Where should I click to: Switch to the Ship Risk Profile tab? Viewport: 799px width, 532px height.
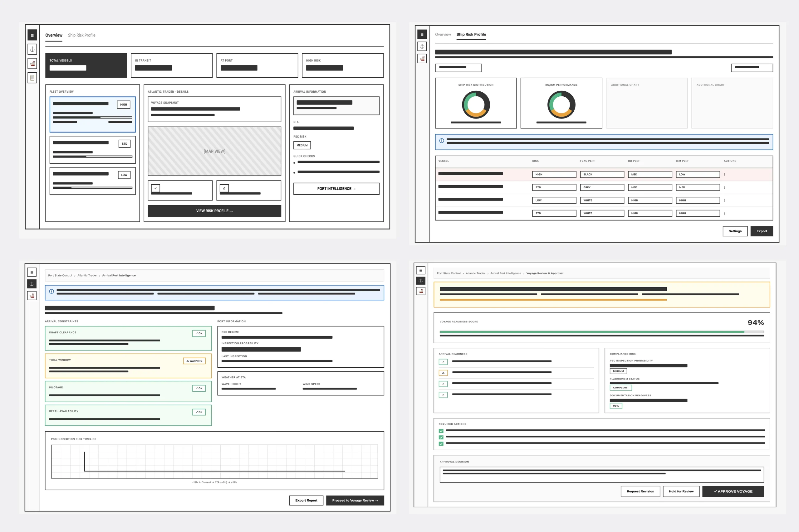(81, 35)
